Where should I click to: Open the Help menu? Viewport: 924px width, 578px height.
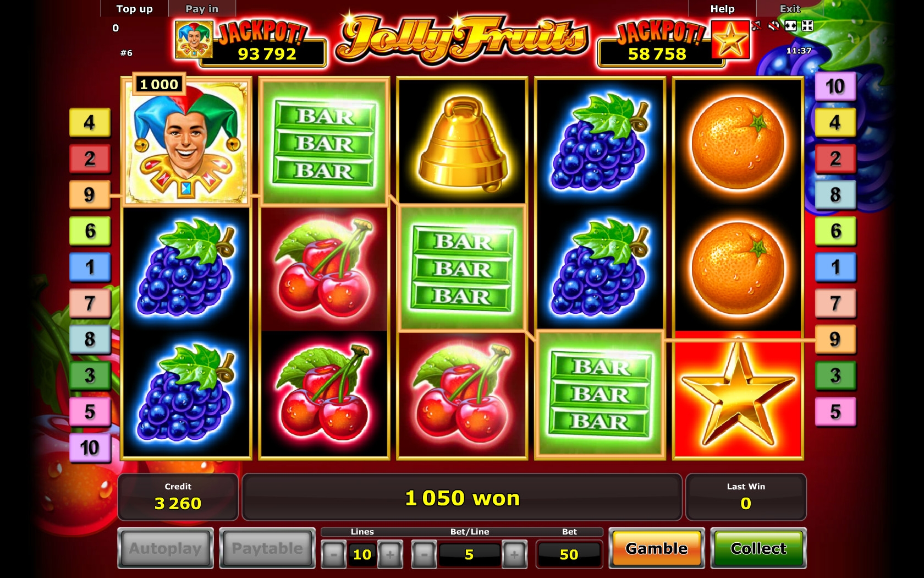pyautogui.click(x=722, y=9)
